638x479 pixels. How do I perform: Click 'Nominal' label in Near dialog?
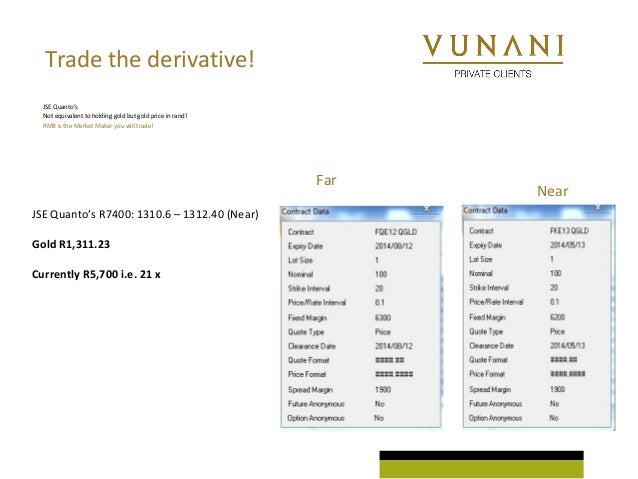coord(481,273)
